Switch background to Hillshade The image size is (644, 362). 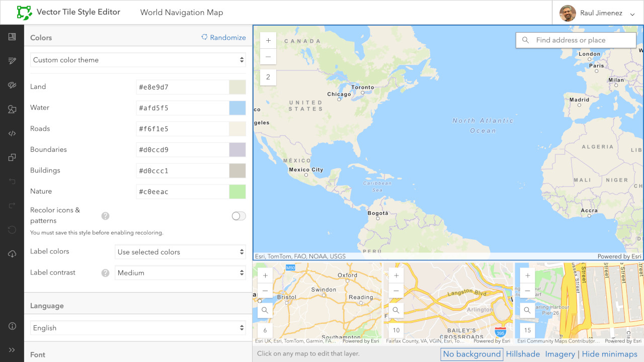pyautogui.click(x=523, y=354)
